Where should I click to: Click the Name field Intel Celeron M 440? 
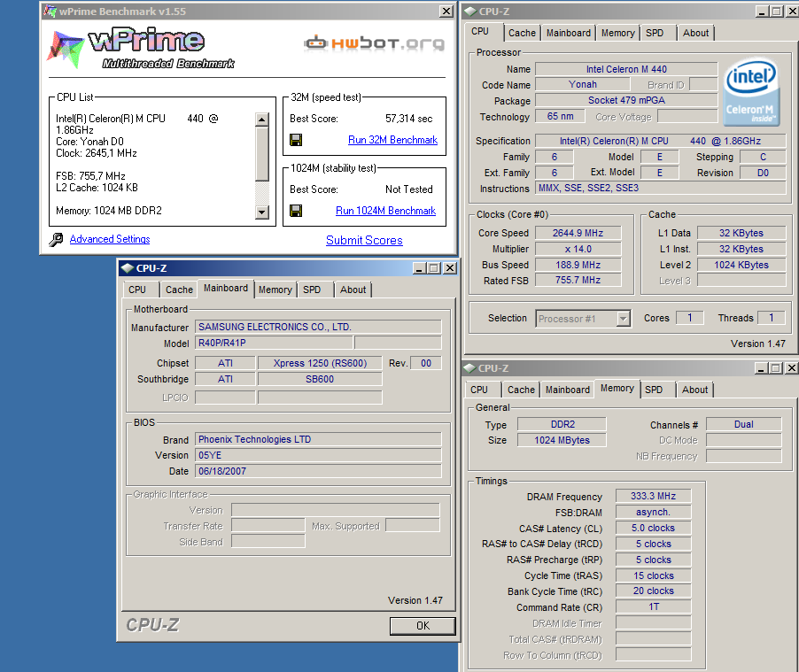tap(625, 69)
